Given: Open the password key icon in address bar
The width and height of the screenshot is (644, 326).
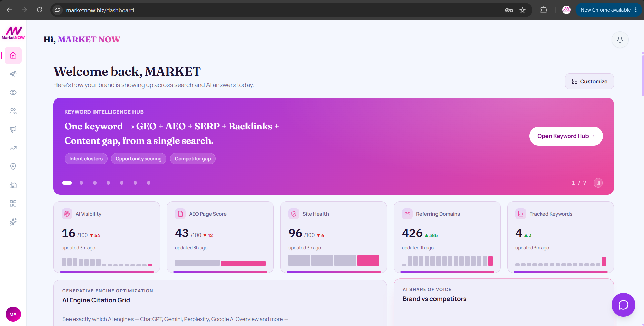Looking at the screenshot, I should [509, 10].
